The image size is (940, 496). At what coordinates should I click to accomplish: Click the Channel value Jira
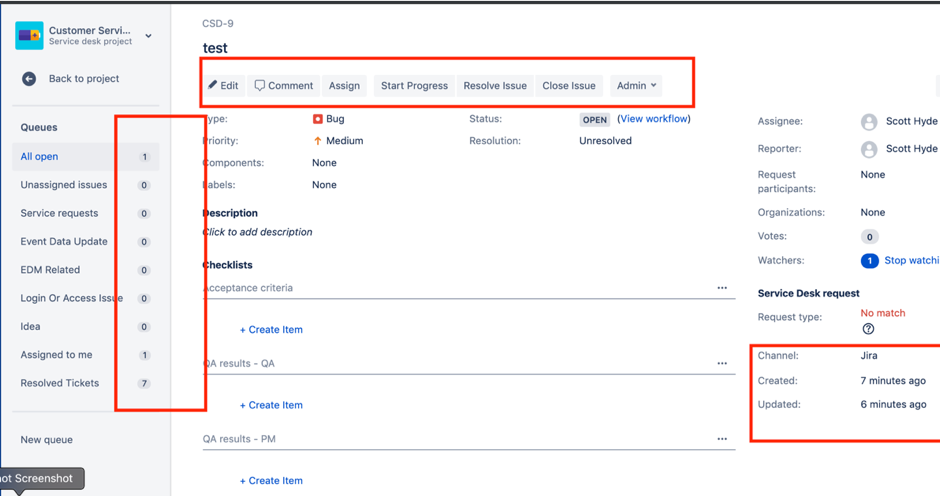(x=869, y=356)
